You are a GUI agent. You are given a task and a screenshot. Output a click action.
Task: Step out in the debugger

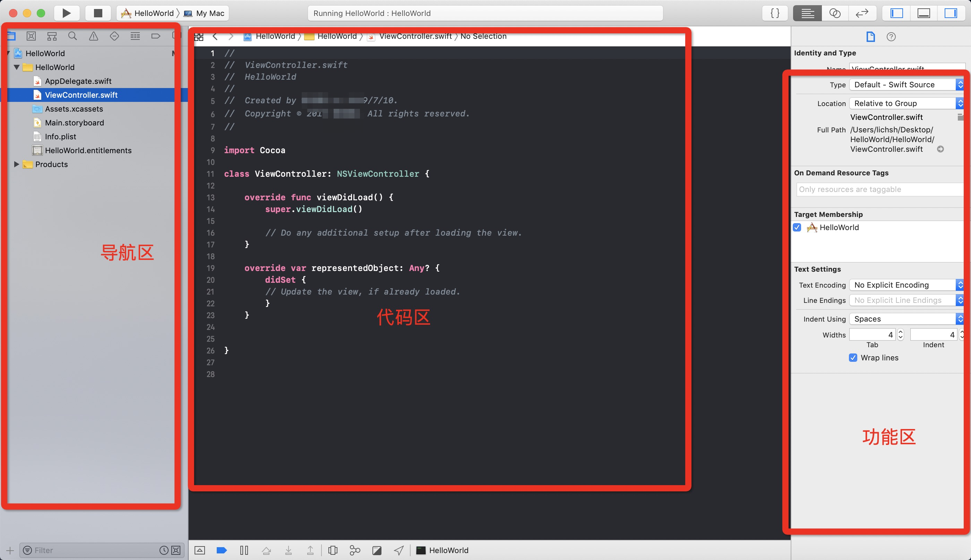click(310, 550)
